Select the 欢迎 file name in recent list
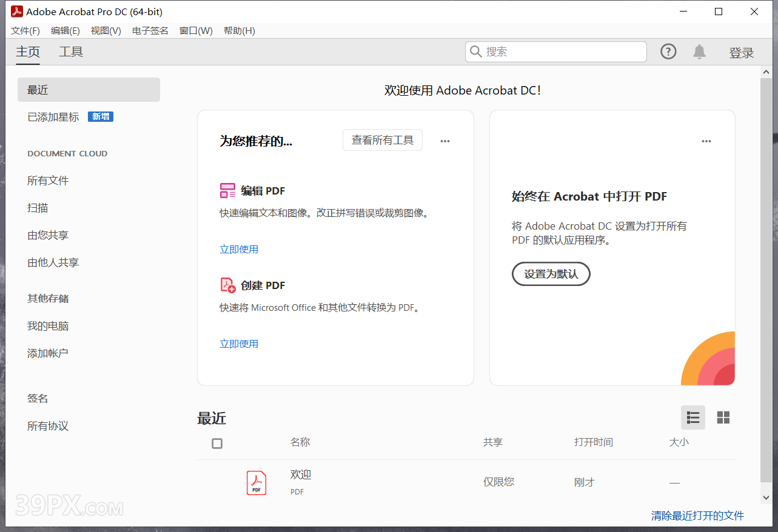 coord(301,474)
